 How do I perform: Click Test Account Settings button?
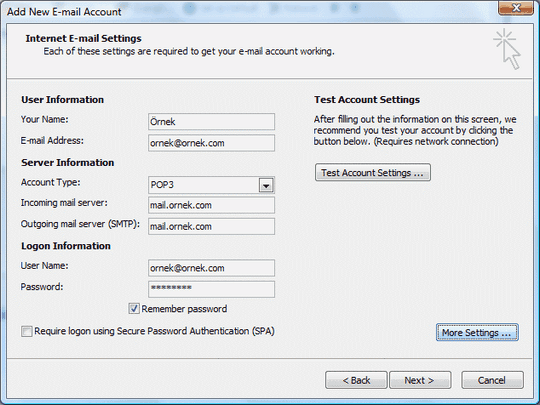[373, 172]
